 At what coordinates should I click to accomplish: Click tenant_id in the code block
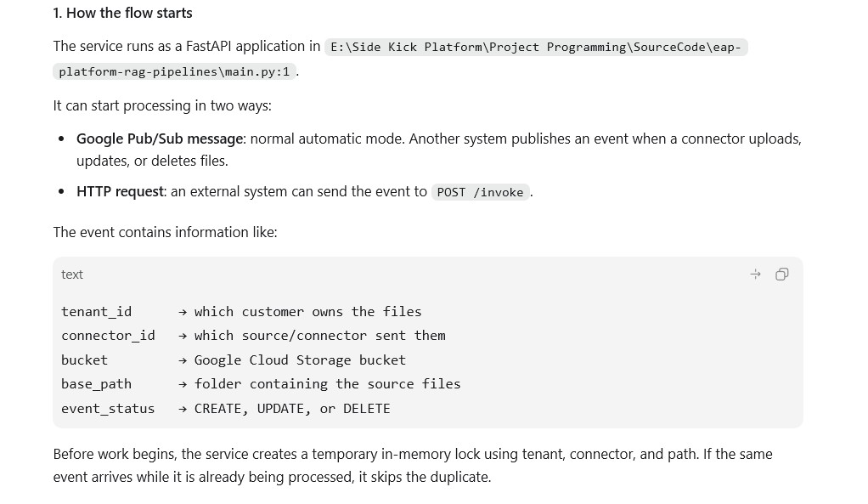coord(96,312)
